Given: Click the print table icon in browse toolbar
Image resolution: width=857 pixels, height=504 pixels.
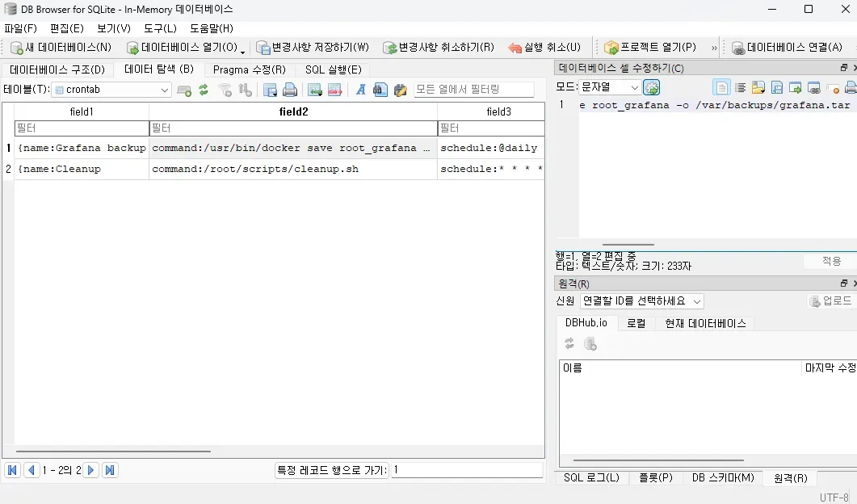Looking at the screenshot, I should tap(290, 90).
